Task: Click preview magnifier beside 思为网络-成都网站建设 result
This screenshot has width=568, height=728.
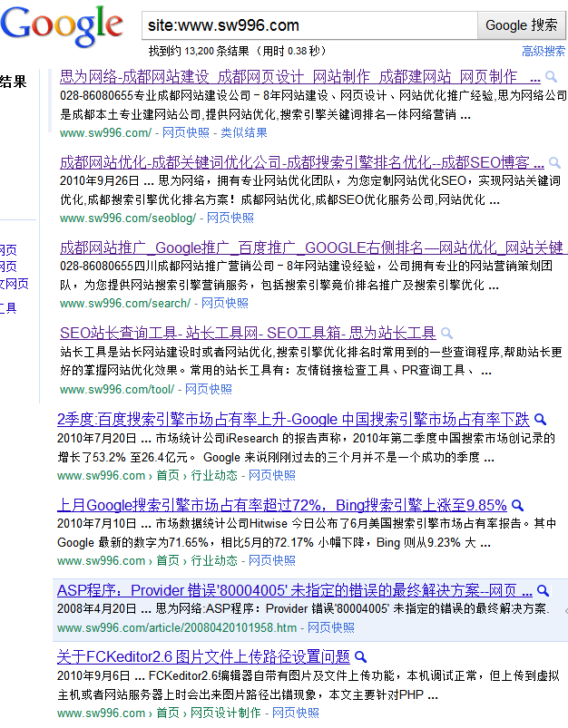Action: pos(553,77)
